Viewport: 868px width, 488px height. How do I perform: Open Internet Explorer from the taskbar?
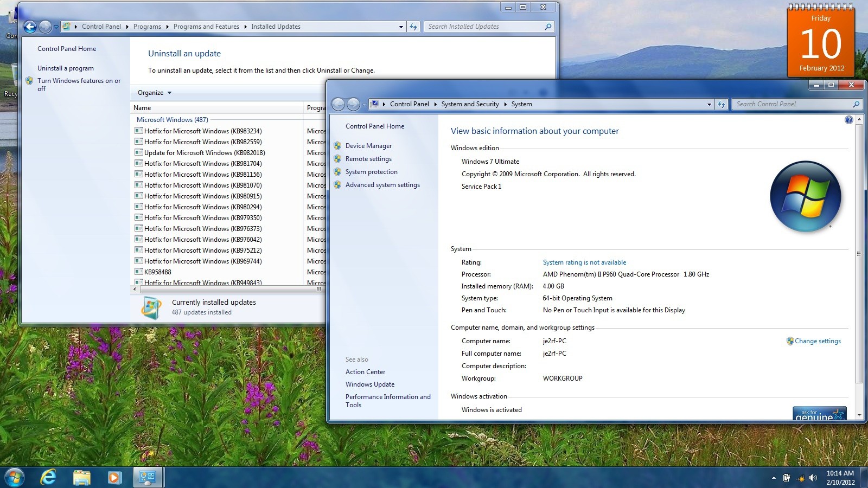point(48,477)
